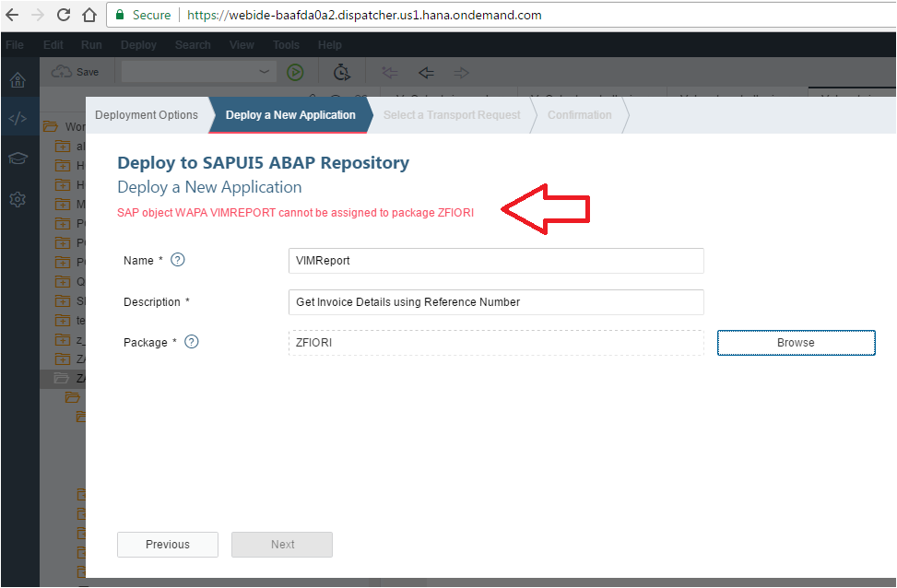This screenshot has height=588, width=897.
Task: Expand the folder starting with 'Q'
Action: [63, 281]
